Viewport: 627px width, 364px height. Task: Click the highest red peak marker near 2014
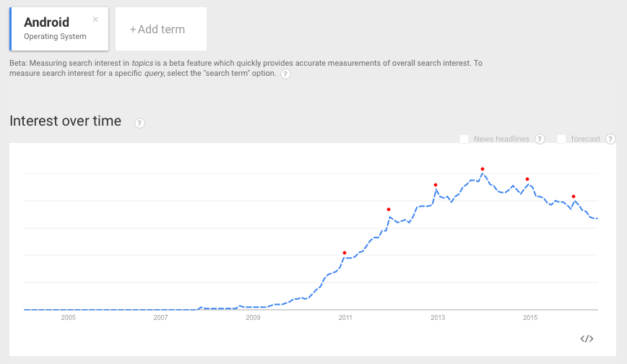[x=482, y=169]
